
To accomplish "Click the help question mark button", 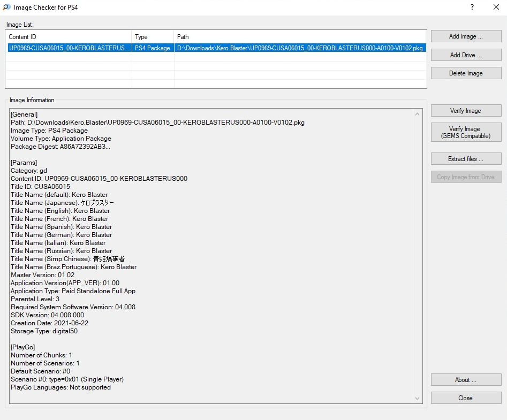I will pyautogui.click(x=472, y=7).
